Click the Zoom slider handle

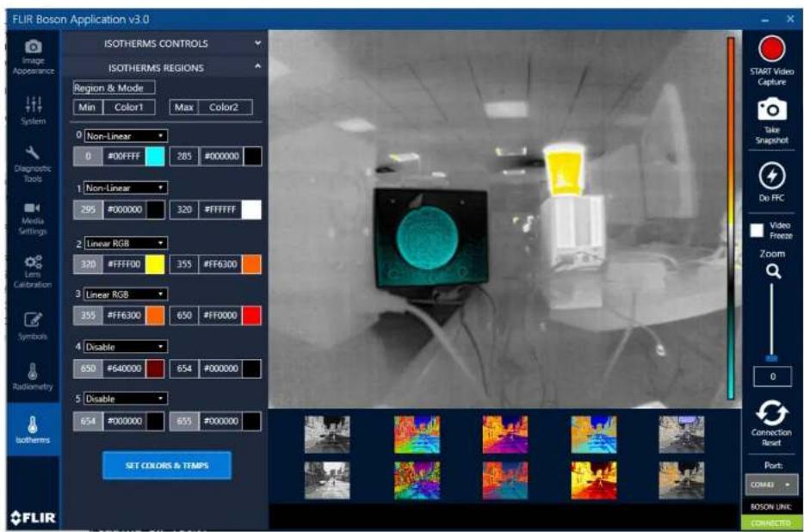tap(771, 358)
